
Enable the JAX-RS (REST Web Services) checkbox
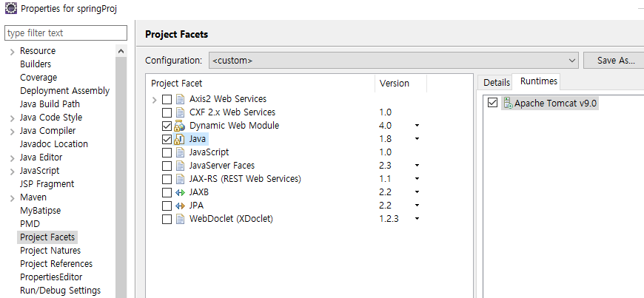(167, 179)
